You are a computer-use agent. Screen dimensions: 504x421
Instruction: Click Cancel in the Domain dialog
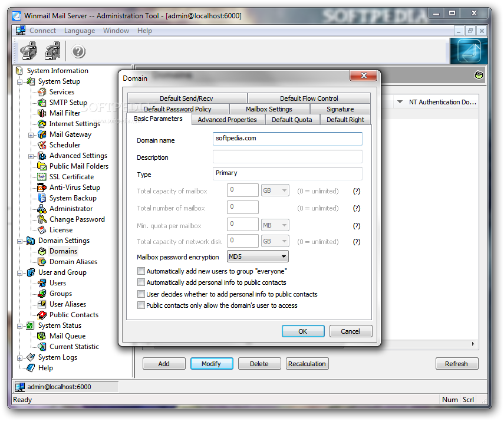click(x=350, y=331)
